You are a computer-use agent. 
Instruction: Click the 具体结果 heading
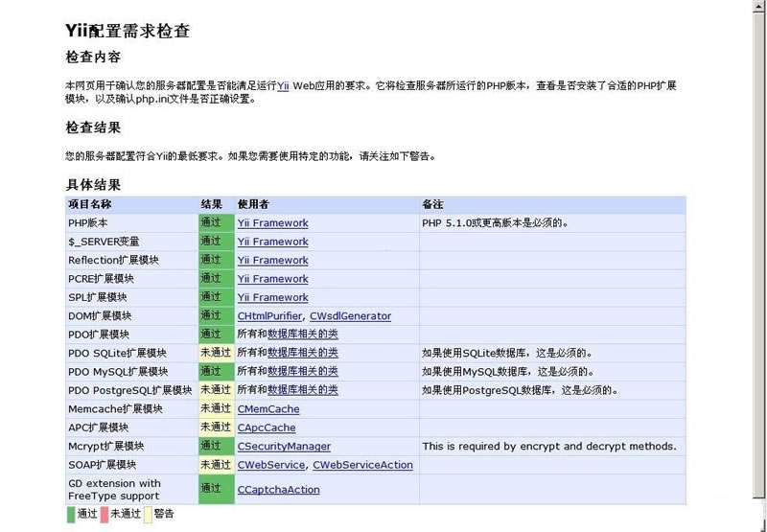click(x=93, y=185)
